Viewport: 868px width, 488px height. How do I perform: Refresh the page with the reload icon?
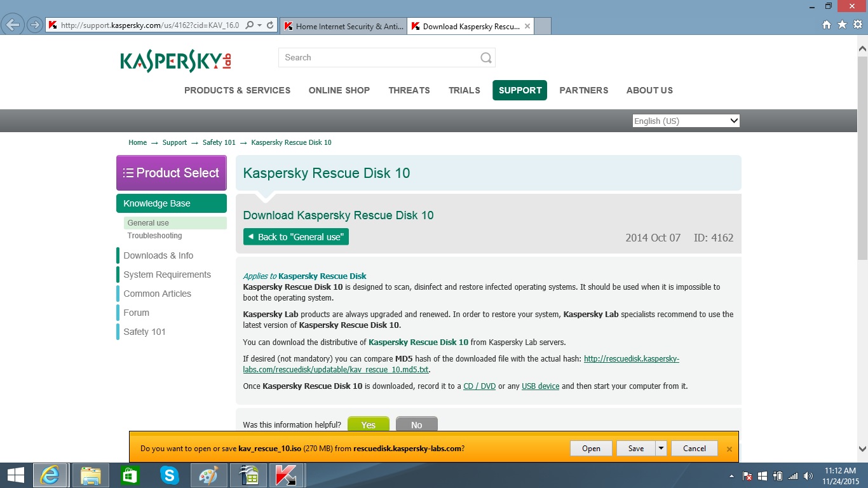(x=270, y=25)
